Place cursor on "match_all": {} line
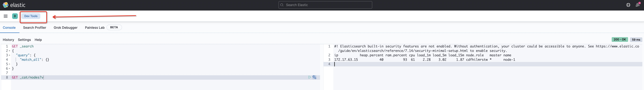The width and height of the screenshot is (644, 90). 35,60
